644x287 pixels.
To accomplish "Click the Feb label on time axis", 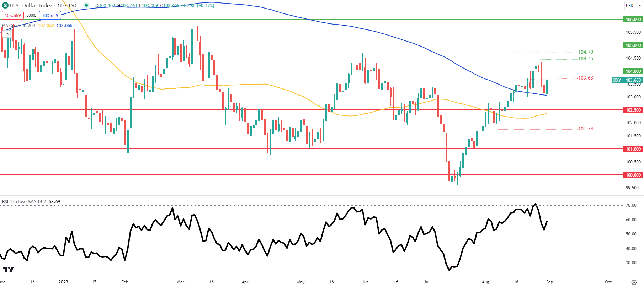I will click(125, 282).
